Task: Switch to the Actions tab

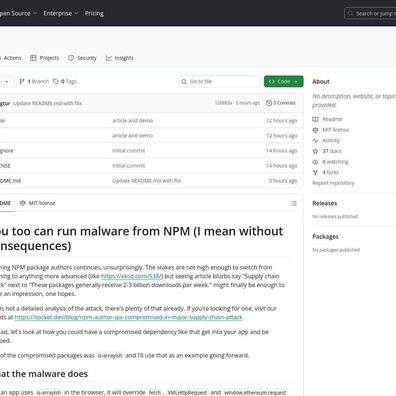Action: point(11,58)
